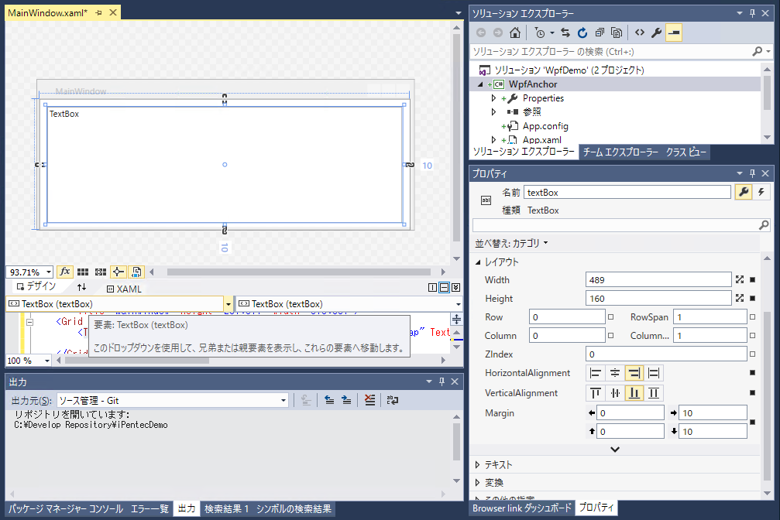Click the Refresh icon in Solution Explorer
Viewport: 780px width, 520px height.
(583, 33)
